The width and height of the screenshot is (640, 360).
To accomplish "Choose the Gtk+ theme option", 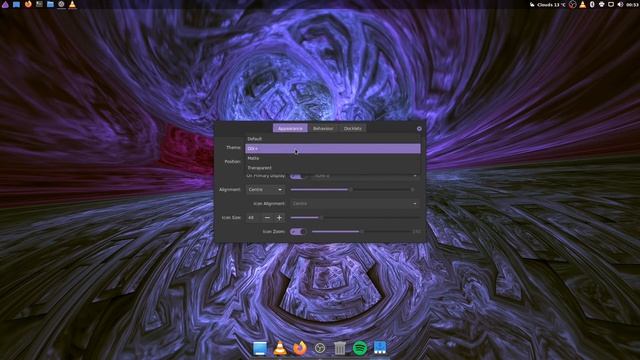I will pos(333,149).
